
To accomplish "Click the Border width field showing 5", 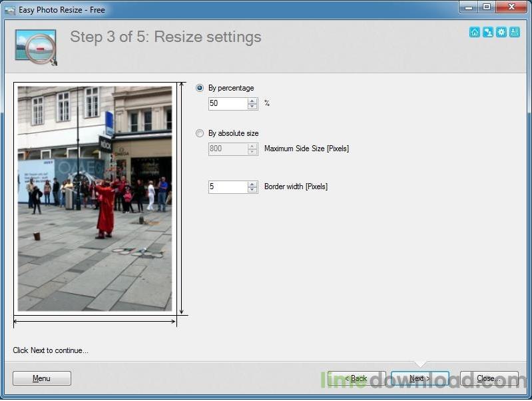I will pyautogui.click(x=228, y=187).
